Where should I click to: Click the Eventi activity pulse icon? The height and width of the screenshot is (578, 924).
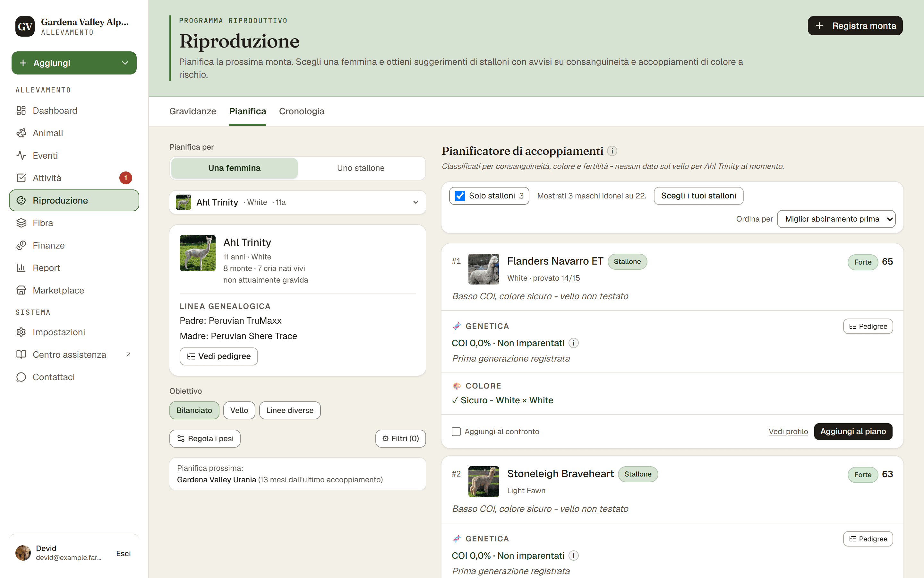tap(21, 156)
